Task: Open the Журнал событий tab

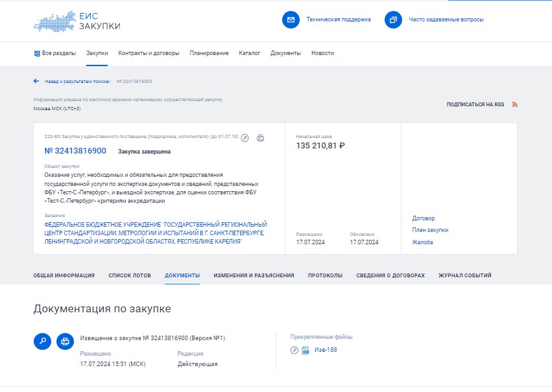Action: pyautogui.click(x=465, y=275)
